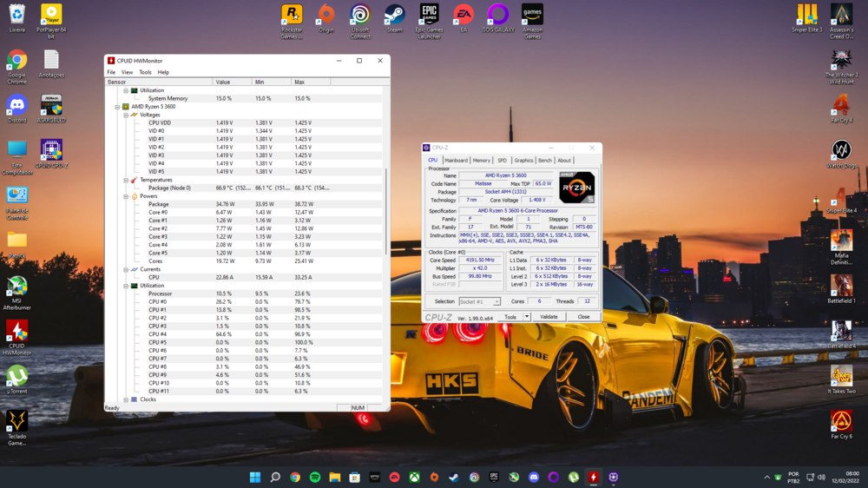Collapse AMD Ryzen 5 3600 node
The height and width of the screenshot is (488, 868).
pyautogui.click(x=117, y=107)
